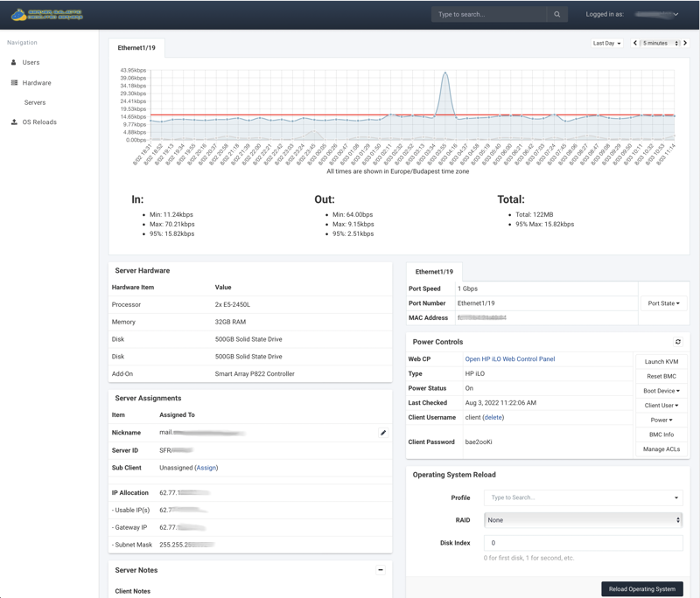Click the Out Min: 64.00bps statistic
The width and height of the screenshot is (700, 598).
coord(353,214)
